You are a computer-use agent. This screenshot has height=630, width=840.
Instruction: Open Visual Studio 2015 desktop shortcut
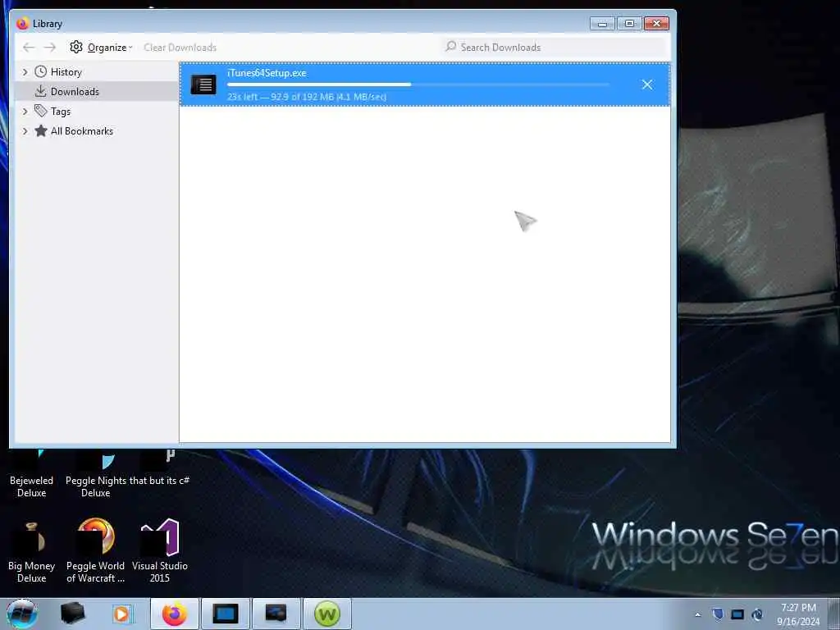pyautogui.click(x=160, y=552)
